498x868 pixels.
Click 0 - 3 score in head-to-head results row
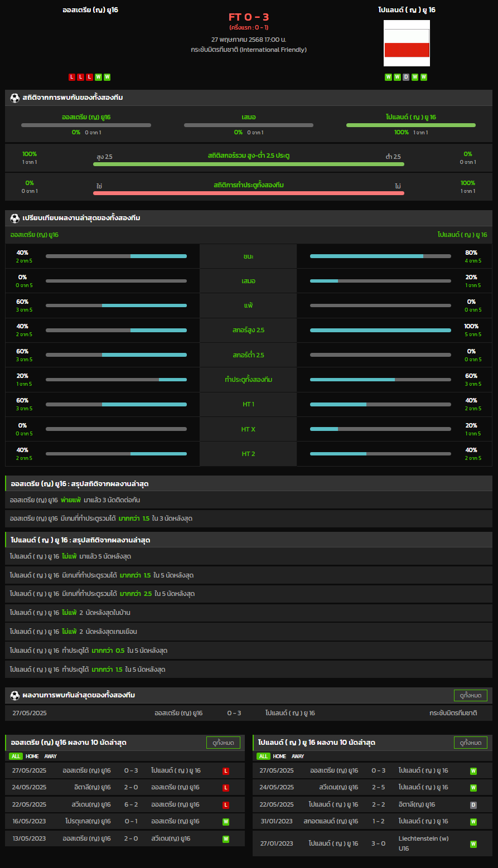pyautogui.click(x=234, y=713)
